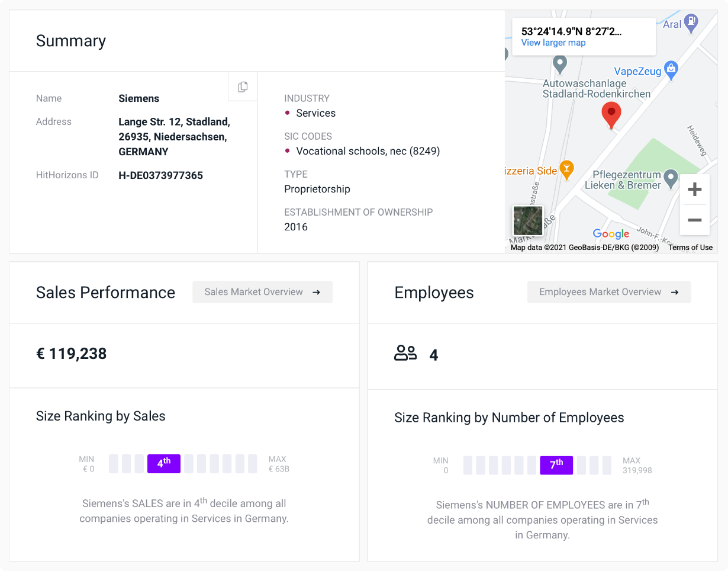This screenshot has width=728, height=571.
Task: Open Employees Market Overview
Action: point(609,292)
